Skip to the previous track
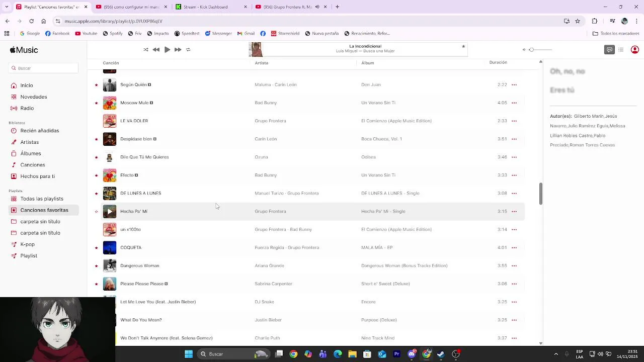 coord(156,50)
